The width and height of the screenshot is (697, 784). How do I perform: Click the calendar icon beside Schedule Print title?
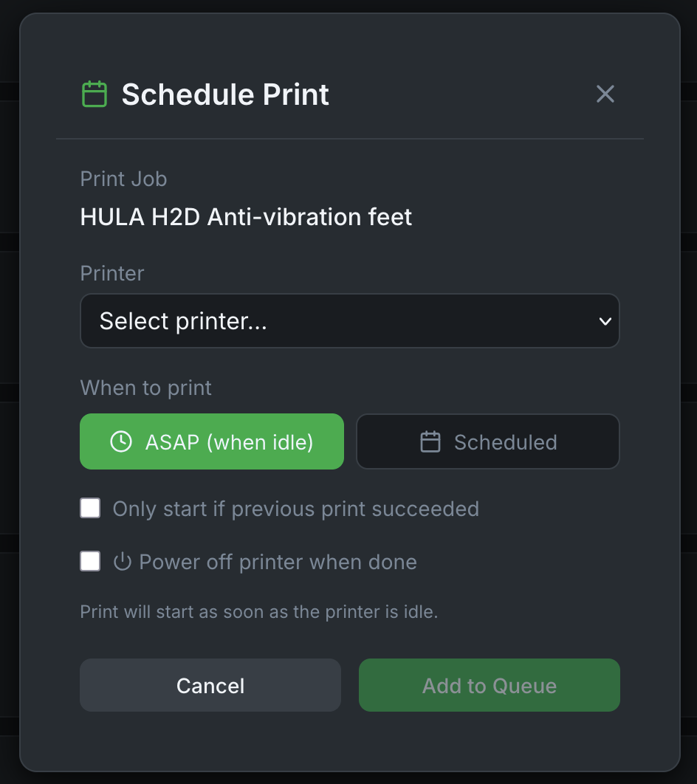tap(95, 94)
